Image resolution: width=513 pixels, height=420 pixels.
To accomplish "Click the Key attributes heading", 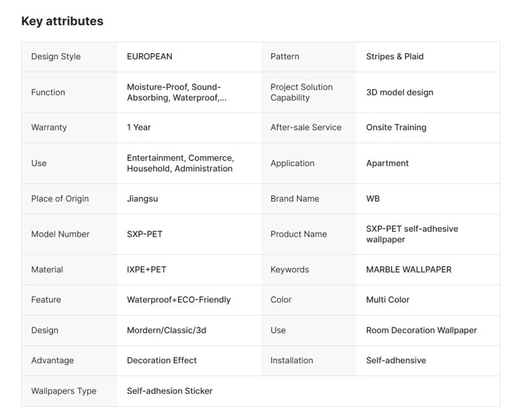I will (x=62, y=21).
